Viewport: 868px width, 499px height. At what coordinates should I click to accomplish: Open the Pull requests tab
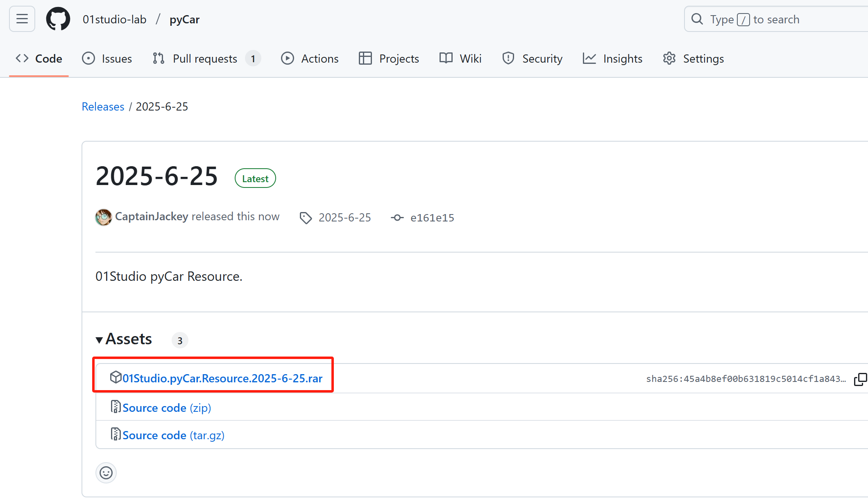(207, 59)
